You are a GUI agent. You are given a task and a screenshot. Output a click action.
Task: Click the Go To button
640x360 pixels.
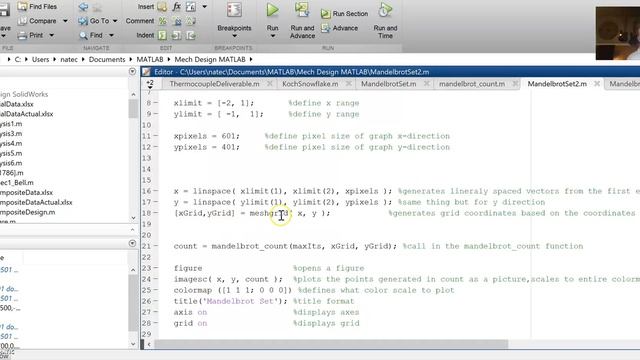tap(94, 21)
